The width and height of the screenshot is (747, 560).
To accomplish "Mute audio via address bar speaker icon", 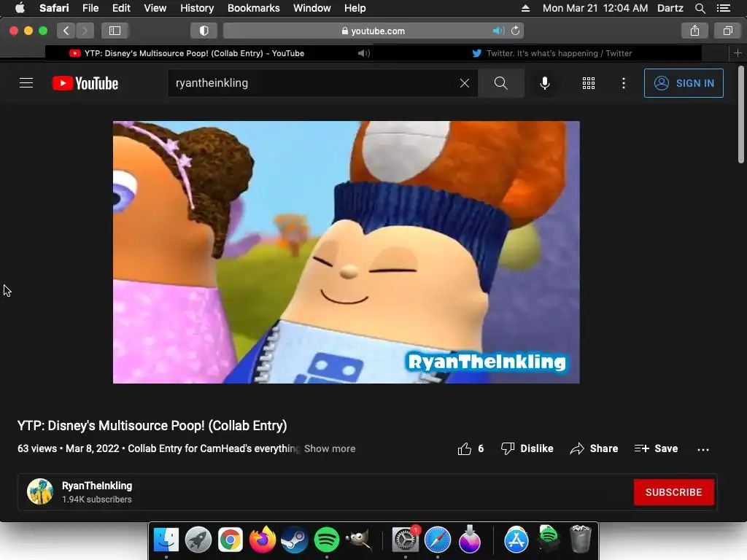I will pyautogui.click(x=498, y=31).
